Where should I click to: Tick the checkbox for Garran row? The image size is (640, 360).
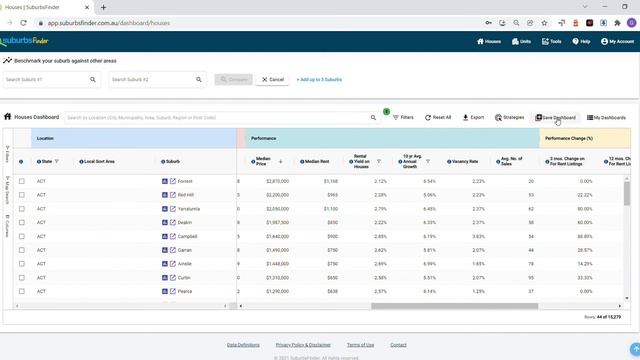pos(22,250)
